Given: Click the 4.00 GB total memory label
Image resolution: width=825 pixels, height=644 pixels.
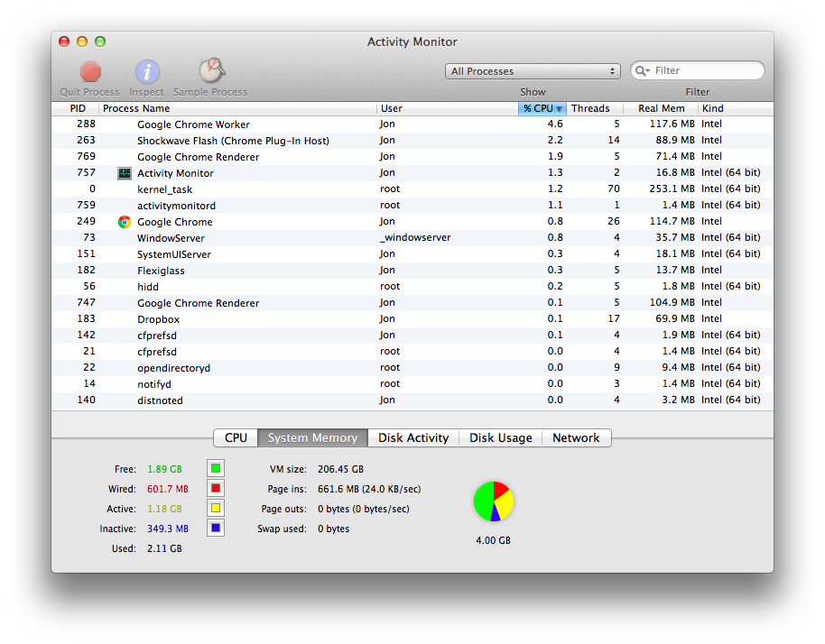Looking at the screenshot, I should click(x=493, y=540).
